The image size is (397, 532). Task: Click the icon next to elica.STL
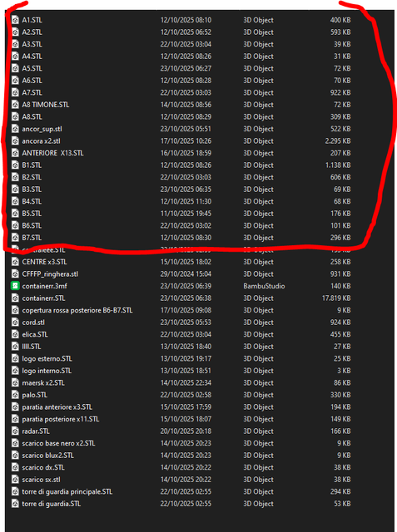pyautogui.click(x=15, y=334)
